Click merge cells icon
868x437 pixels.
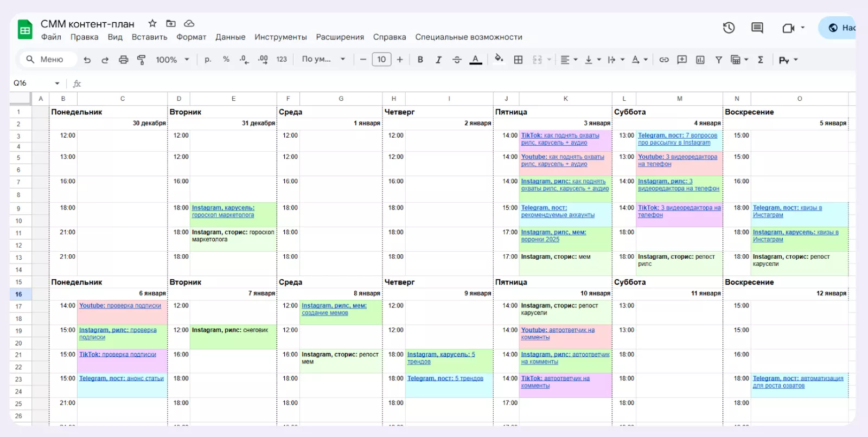(537, 60)
